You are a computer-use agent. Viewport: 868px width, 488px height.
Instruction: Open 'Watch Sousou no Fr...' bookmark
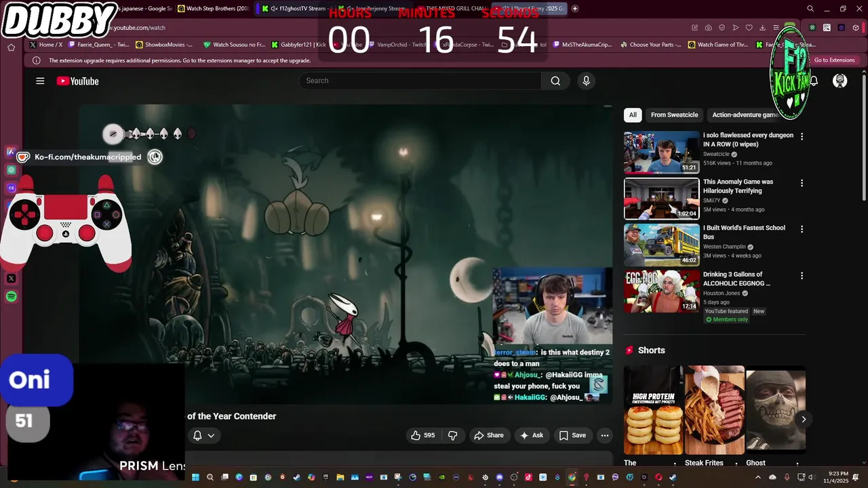pos(234,45)
